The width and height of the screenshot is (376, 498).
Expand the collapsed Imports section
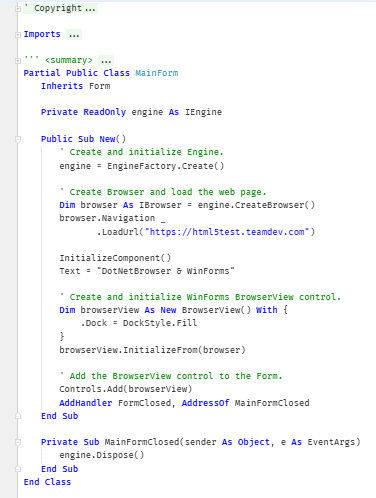coord(18,35)
